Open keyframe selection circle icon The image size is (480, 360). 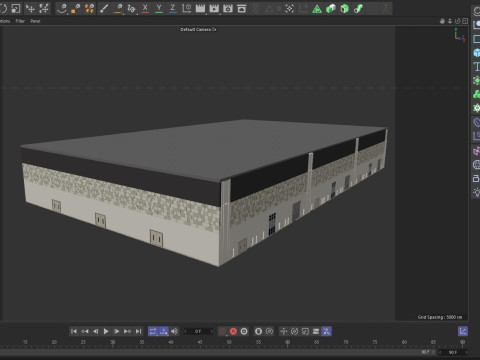coord(244,331)
